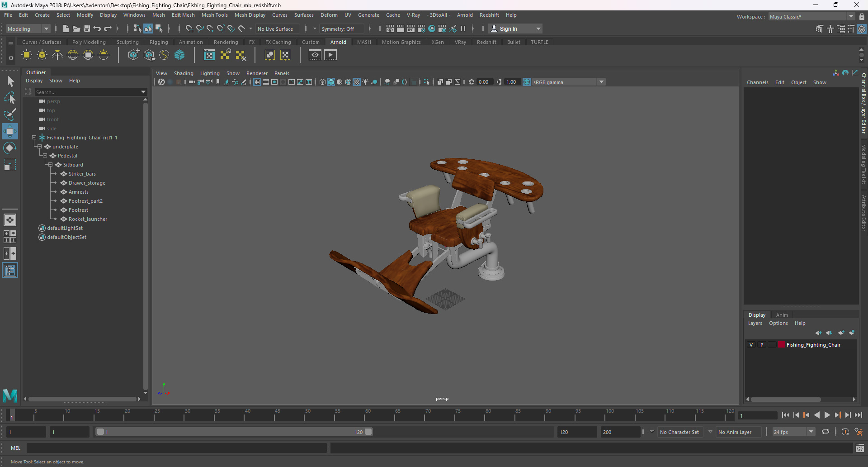Click the time range slider bar
The width and height of the screenshot is (868, 467).
pos(234,432)
